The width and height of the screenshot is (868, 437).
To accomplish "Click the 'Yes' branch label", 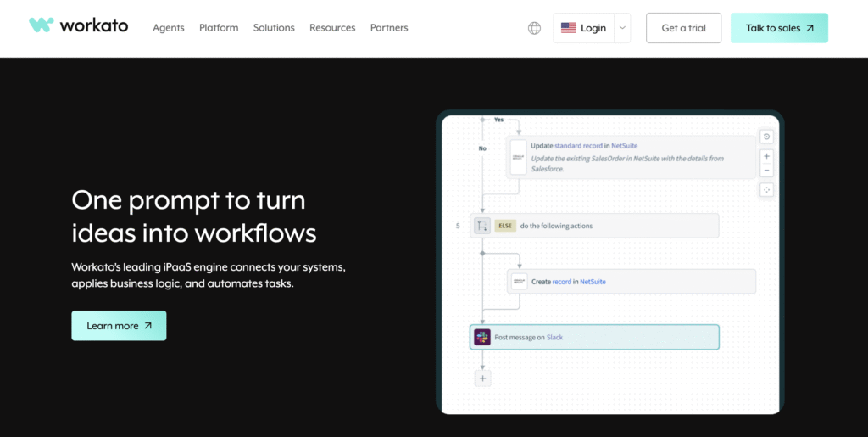I will click(498, 120).
